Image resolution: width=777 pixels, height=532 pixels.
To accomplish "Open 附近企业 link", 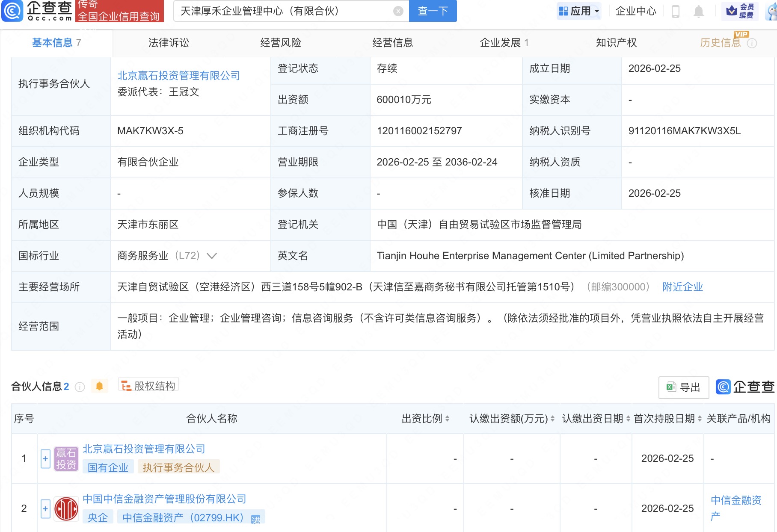I will pyautogui.click(x=682, y=287).
